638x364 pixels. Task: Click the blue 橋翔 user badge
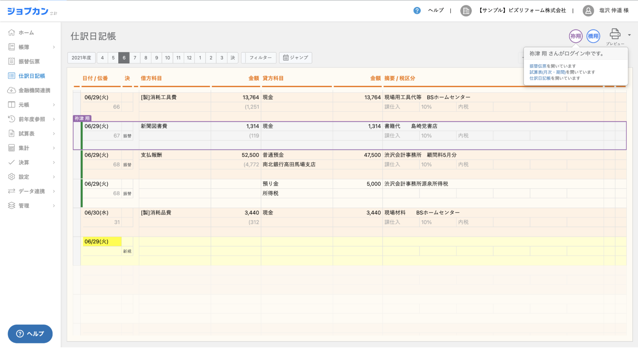click(x=593, y=36)
